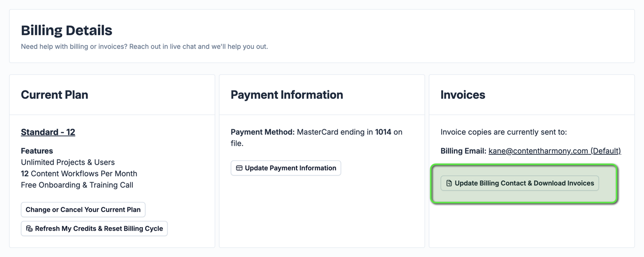This screenshot has width=644, height=257.
Task: Open the Standard - 12 plan link
Action: pyautogui.click(x=48, y=132)
